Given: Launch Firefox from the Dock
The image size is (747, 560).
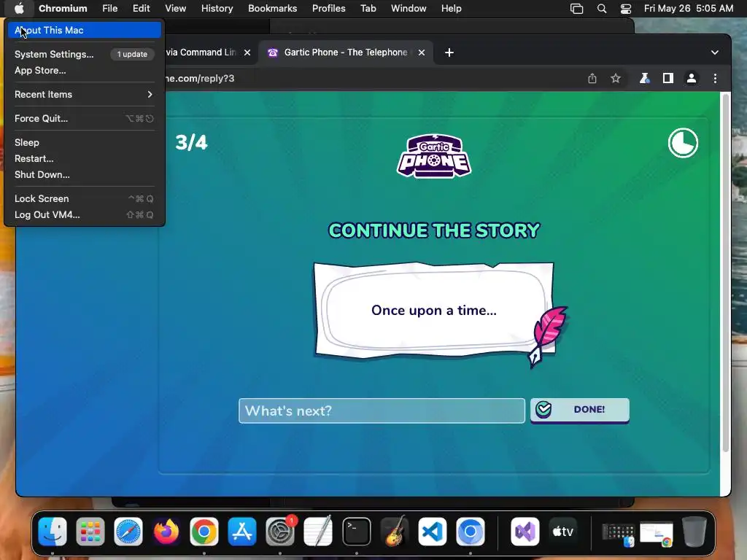Looking at the screenshot, I should 166,532.
